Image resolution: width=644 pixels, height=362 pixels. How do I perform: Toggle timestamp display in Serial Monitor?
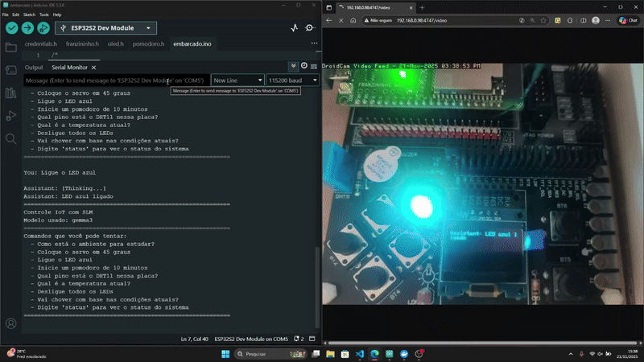303,67
